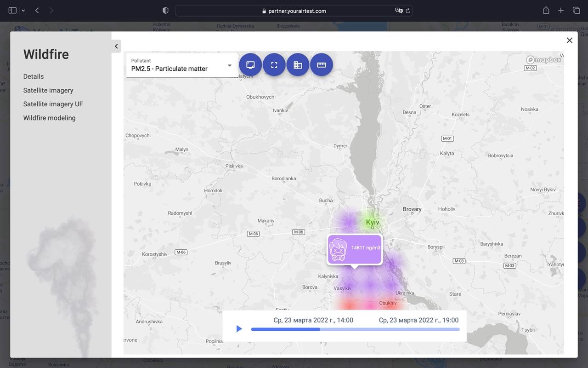
Task: Open Satellite imagery section
Action: click(x=48, y=90)
